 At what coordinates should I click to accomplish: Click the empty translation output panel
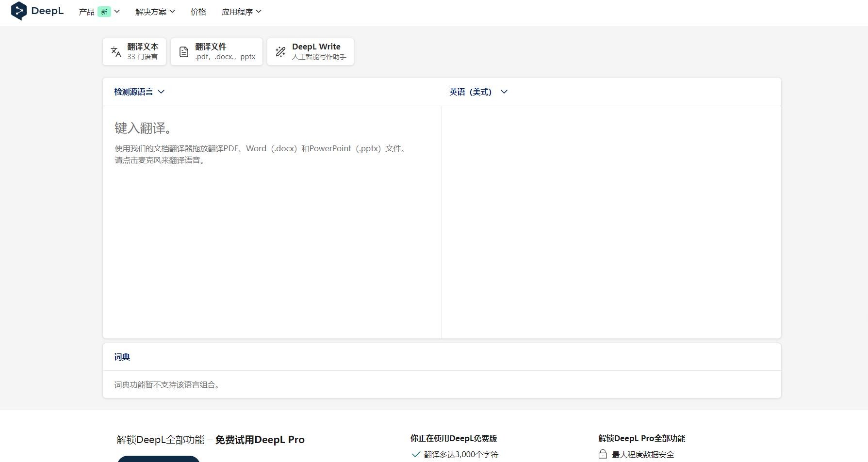coord(611,222)
